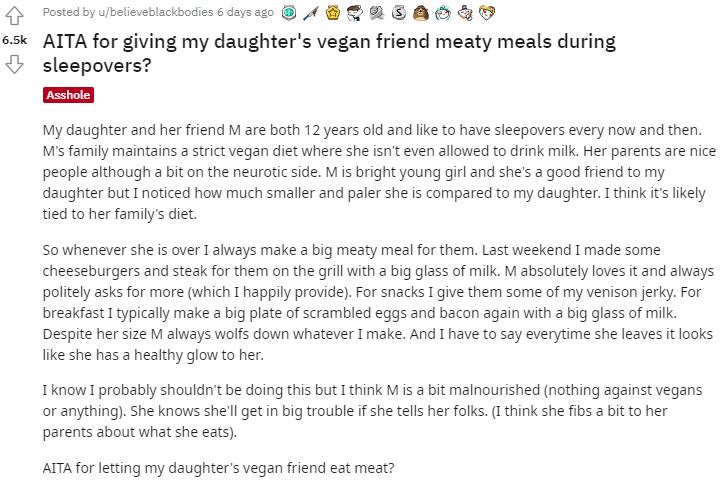Viewport: 724px width, 483px height.
Task: Click the knife award icon
Action: (x=311, y=13)
